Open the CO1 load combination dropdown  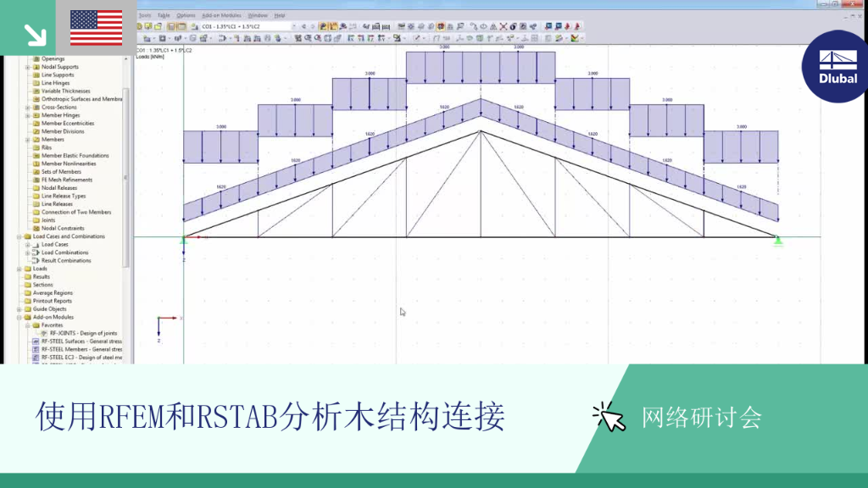coord(248,26)
